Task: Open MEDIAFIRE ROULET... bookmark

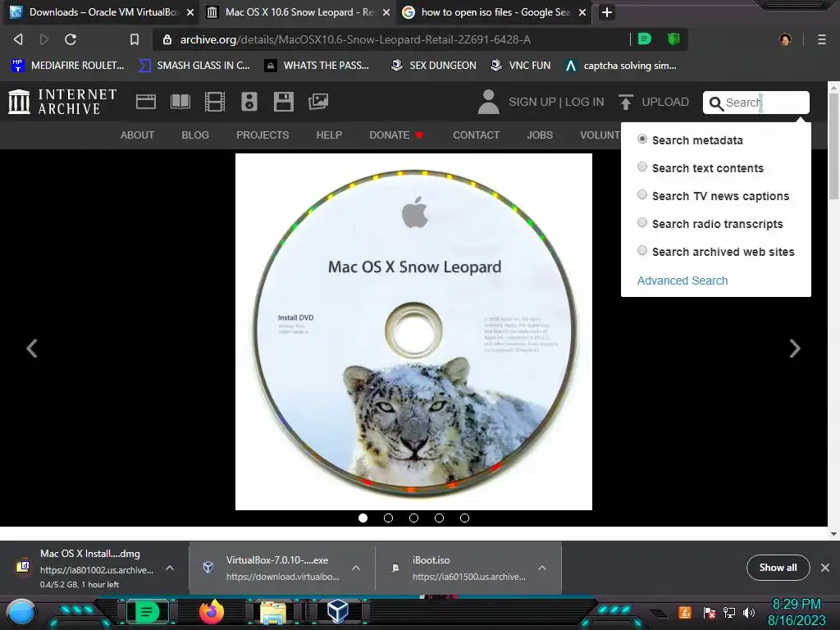Action: (68, 66)
